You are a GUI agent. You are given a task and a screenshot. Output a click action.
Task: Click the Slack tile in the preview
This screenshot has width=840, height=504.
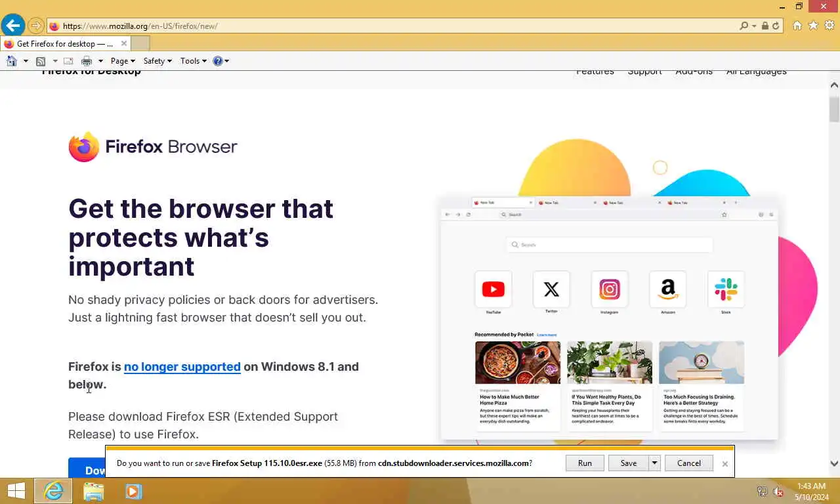tap(726, 289)
